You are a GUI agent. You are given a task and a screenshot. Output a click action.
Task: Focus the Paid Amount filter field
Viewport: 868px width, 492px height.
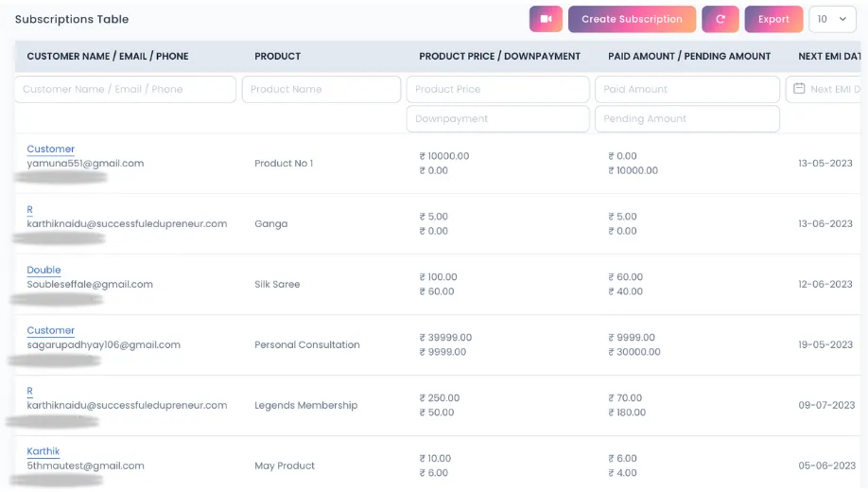[686, 89]
